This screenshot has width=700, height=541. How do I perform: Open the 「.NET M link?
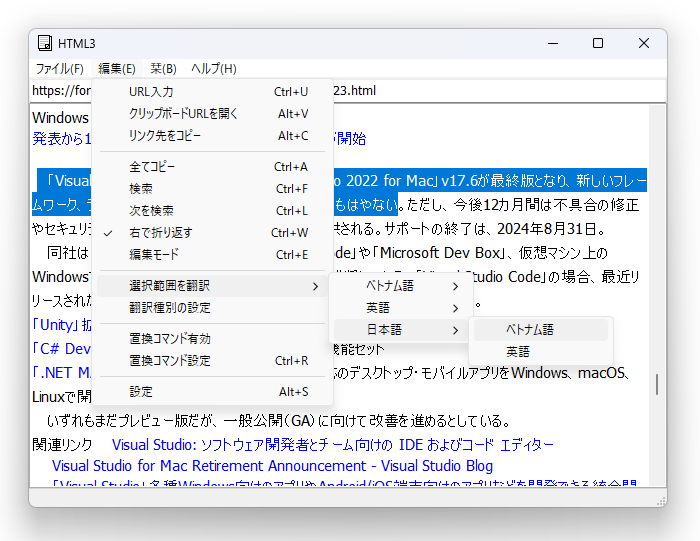tap(62, 373)
